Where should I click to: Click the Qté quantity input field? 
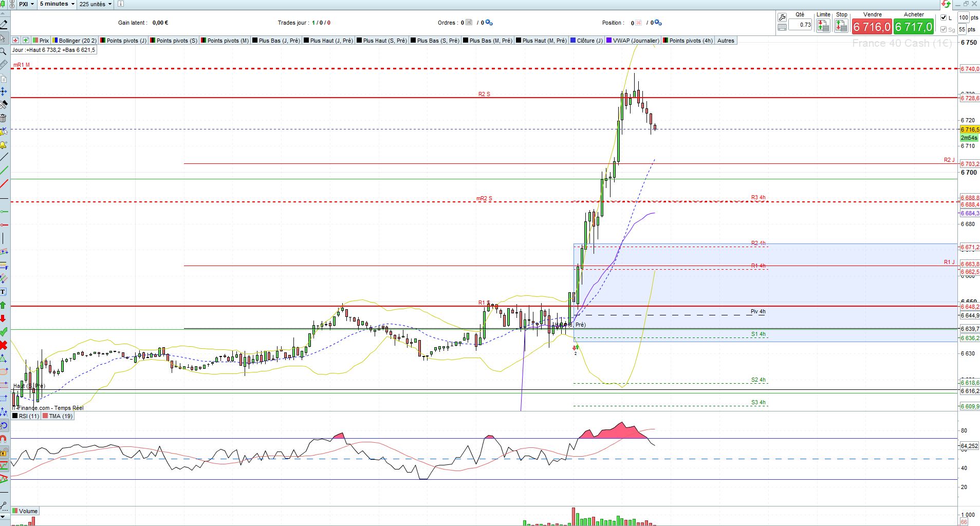(800, 25)
